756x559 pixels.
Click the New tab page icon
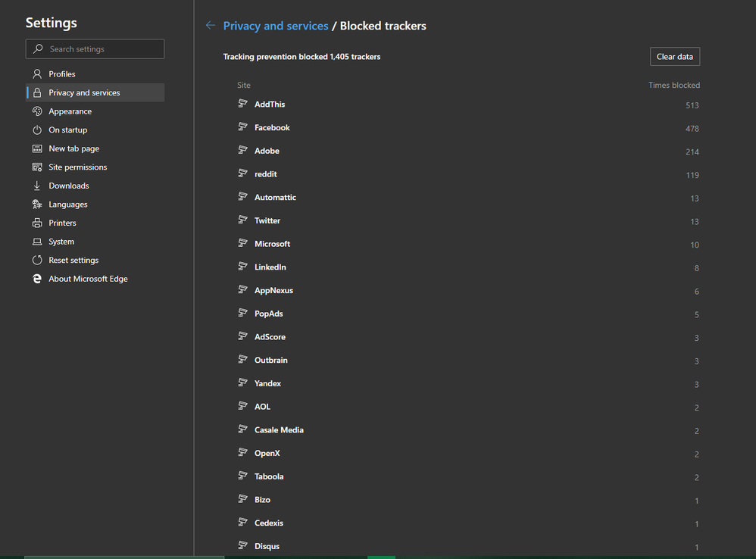[x=37, y=148]
